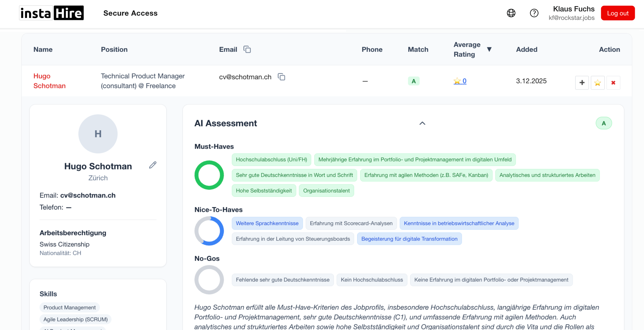Screen dimensions: 644x330
Task: Click the green Must-Haves progress ring
Action: point(209,175)
